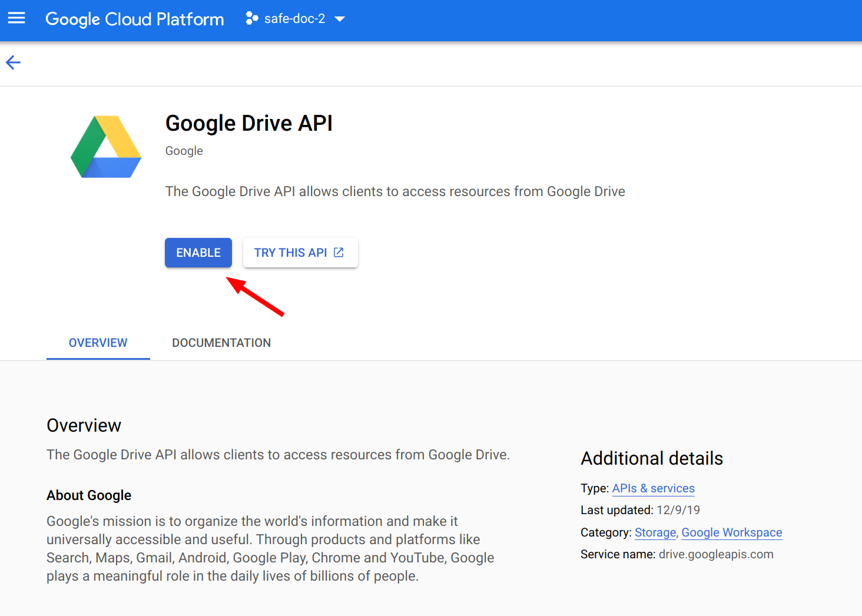Click the Google Cloud Platform logo text
This screenshot has width=862, height=616.
coord(135,19)
